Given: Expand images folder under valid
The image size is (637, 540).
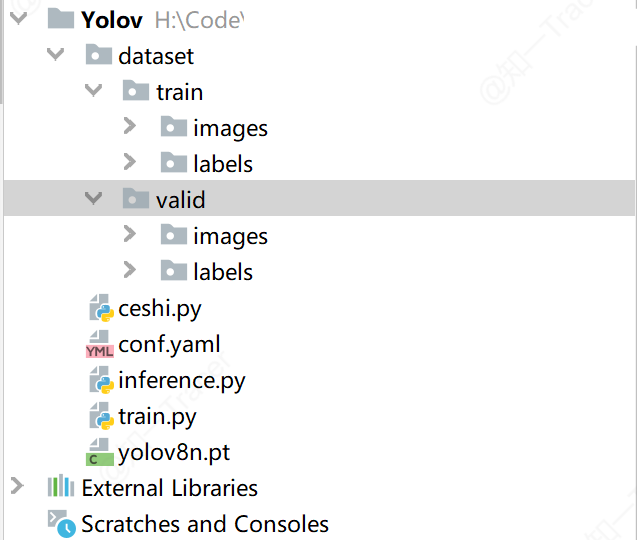Looking at the screenshot, I should coord(130,234).
